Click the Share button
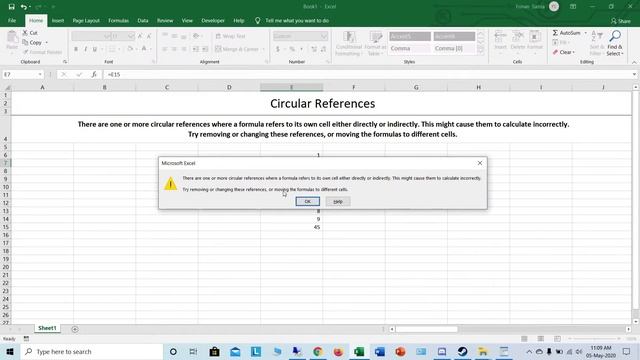 coord(620,21)
